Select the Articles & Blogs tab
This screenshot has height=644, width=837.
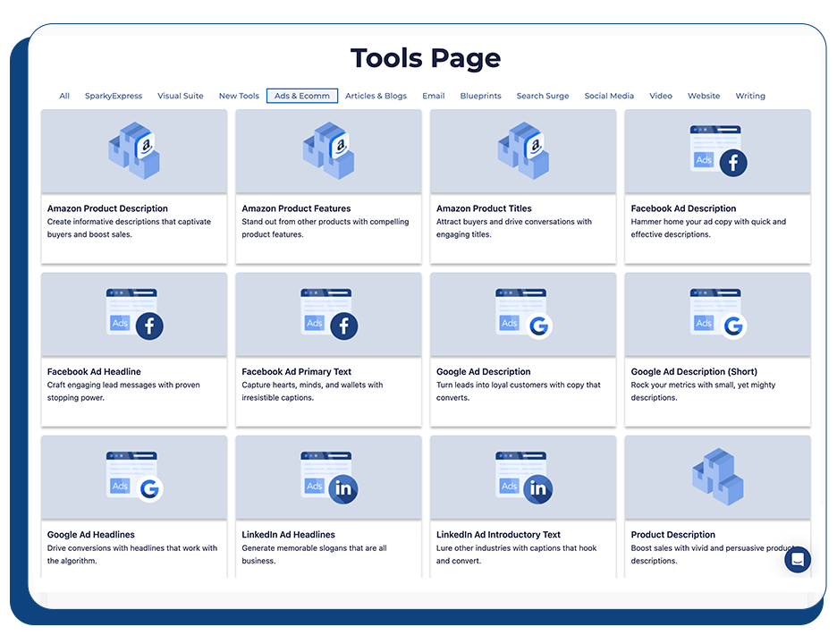[x=376, y=96]
